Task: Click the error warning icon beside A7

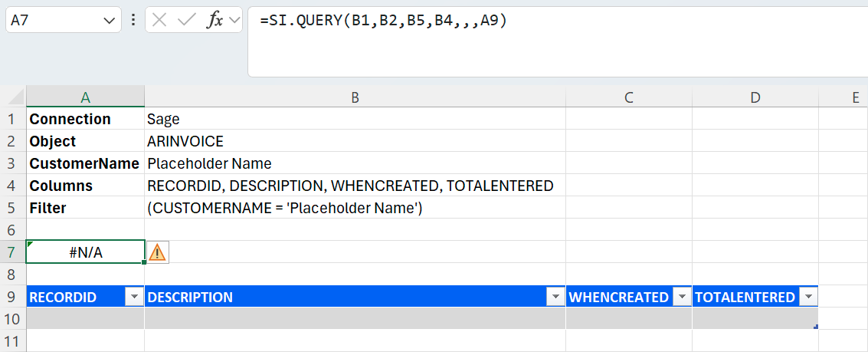Action: coord(157,252)
